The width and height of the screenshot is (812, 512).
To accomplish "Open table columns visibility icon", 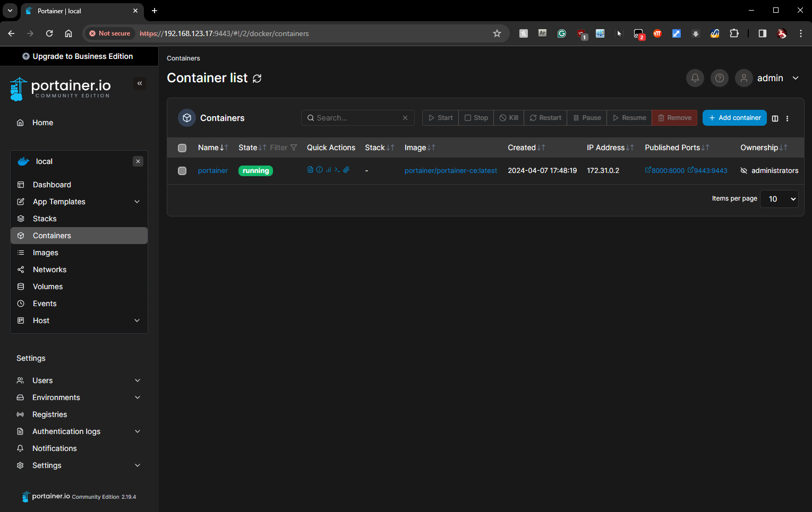I will coord(775,118).
